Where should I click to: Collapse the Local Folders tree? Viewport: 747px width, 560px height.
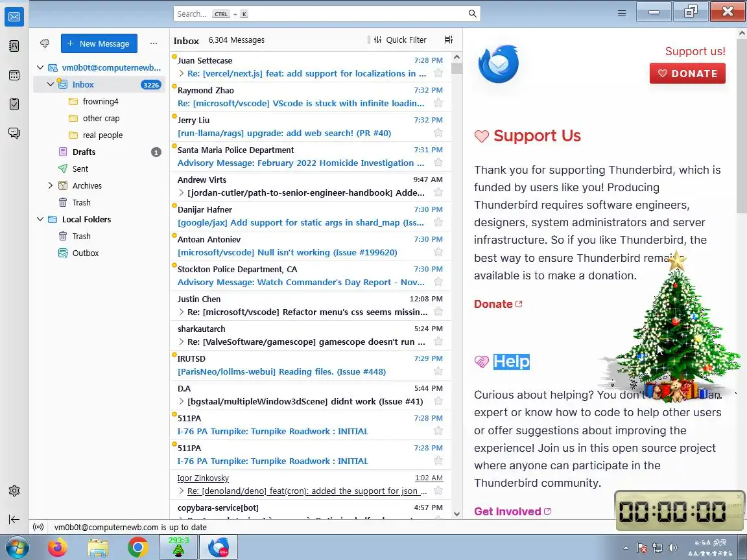[40, 219]
